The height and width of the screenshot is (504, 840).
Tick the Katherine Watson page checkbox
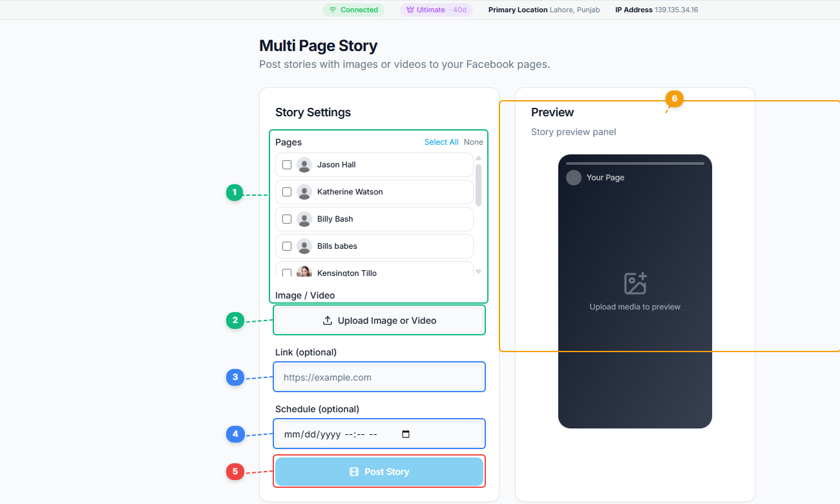coord(287,192)
